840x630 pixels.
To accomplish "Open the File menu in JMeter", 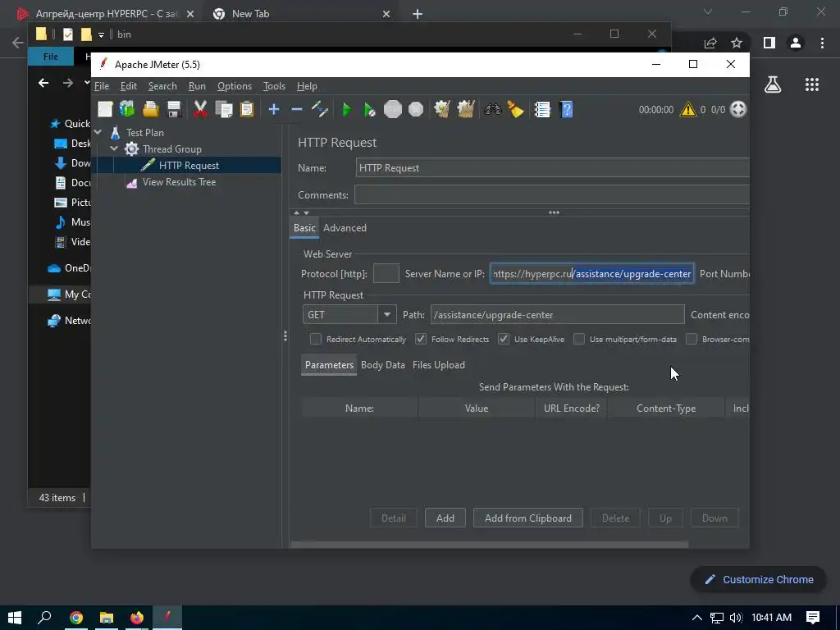I will 102,85.
